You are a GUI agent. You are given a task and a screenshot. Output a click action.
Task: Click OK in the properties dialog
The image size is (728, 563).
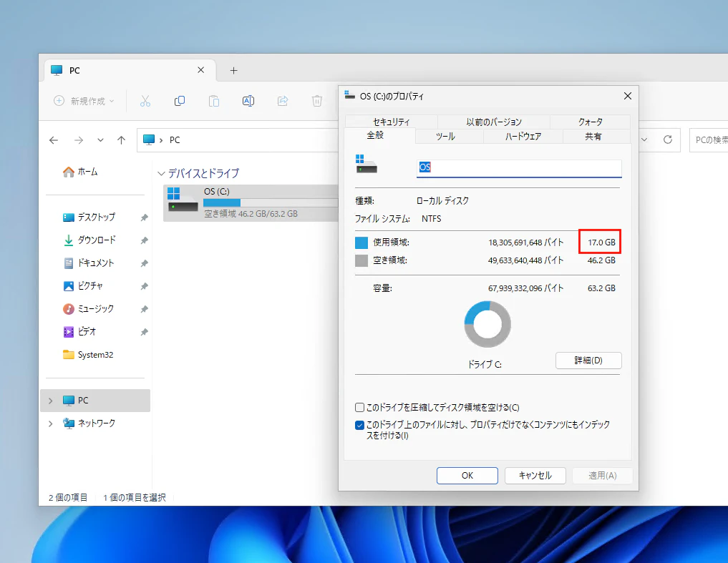click(467, 476)
